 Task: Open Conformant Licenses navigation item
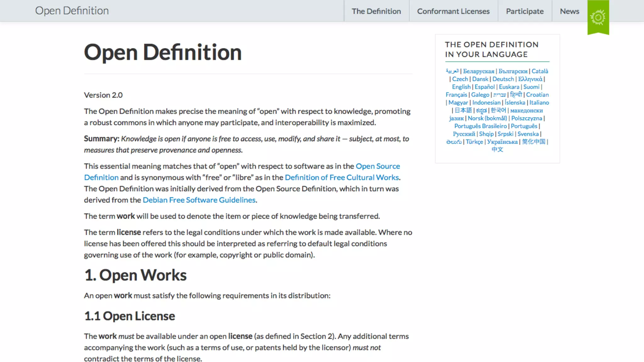click(453, 11)
